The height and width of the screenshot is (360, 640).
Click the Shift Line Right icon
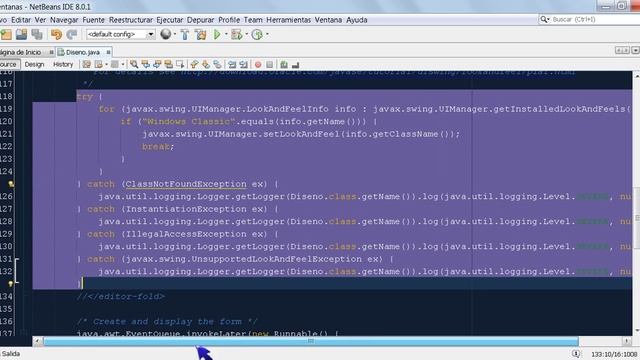pos(244,64)
